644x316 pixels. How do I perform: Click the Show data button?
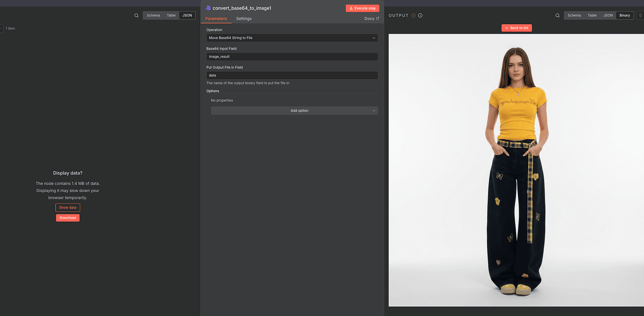[x=68, y=207]
